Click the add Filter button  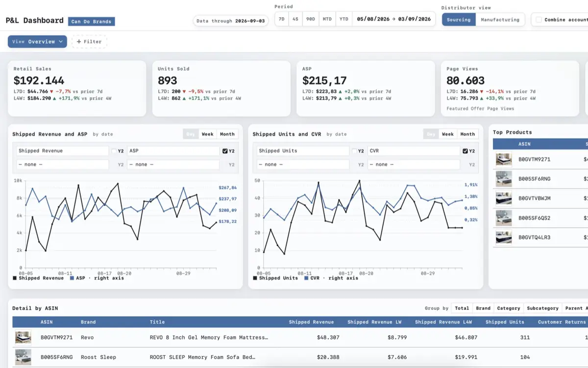tap(89, 42)
